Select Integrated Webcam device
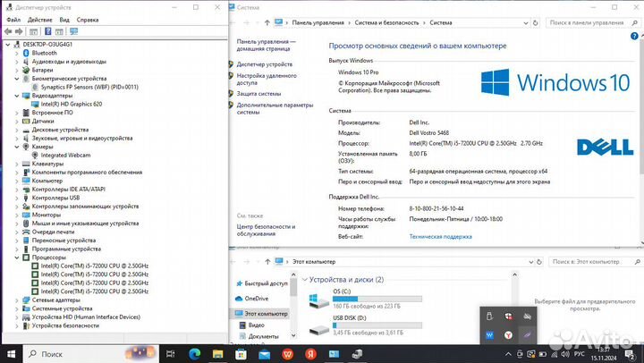The image size is (644, 363). click(x=65, y=156)
